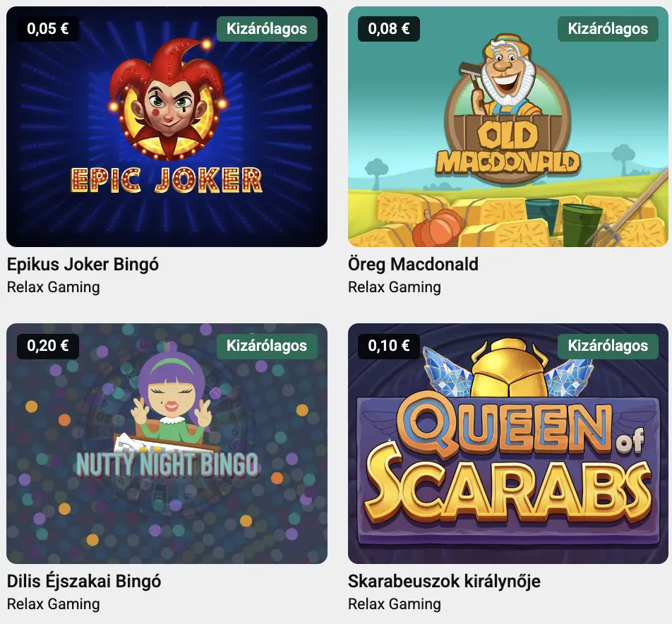Open the Old Macdonald game thumbnail
This screenshot has width=672, height=624.
[508, 126]
